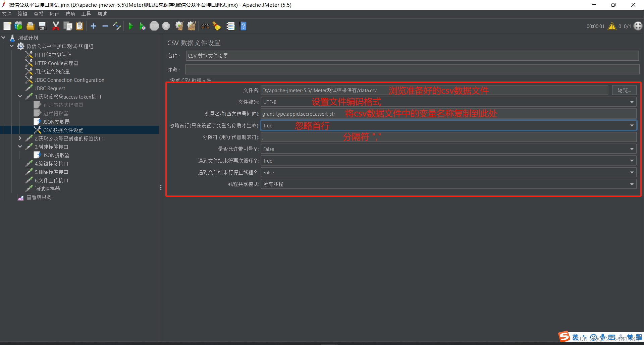Click the Shutdown test icon
The image size is (644, 345).
click(166, 26)
